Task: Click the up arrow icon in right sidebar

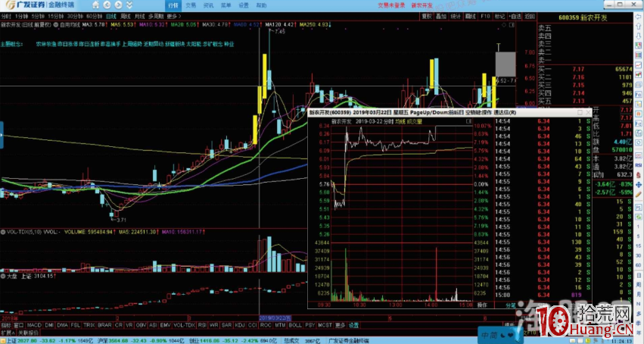Action: click(x=639, y=27)
